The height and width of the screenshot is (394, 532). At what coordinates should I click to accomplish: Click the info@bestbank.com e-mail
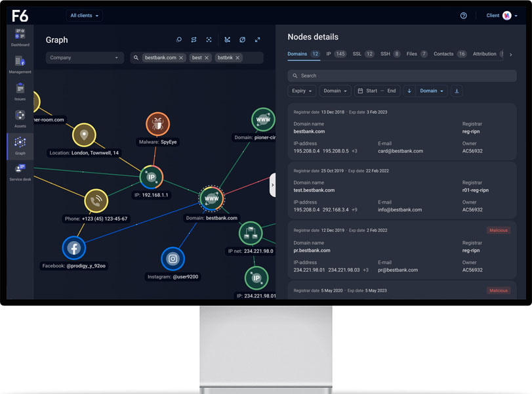400,210
